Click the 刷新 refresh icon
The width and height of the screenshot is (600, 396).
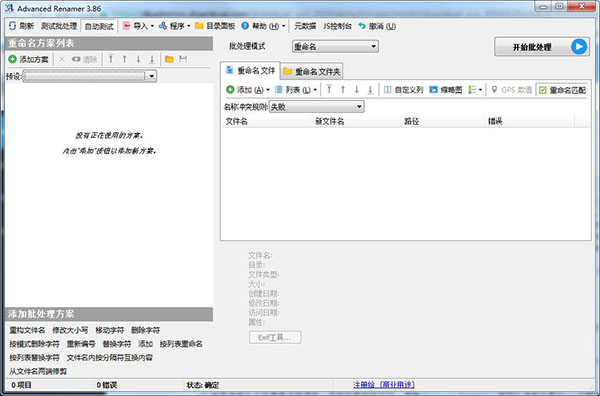[x=12, y=26]
